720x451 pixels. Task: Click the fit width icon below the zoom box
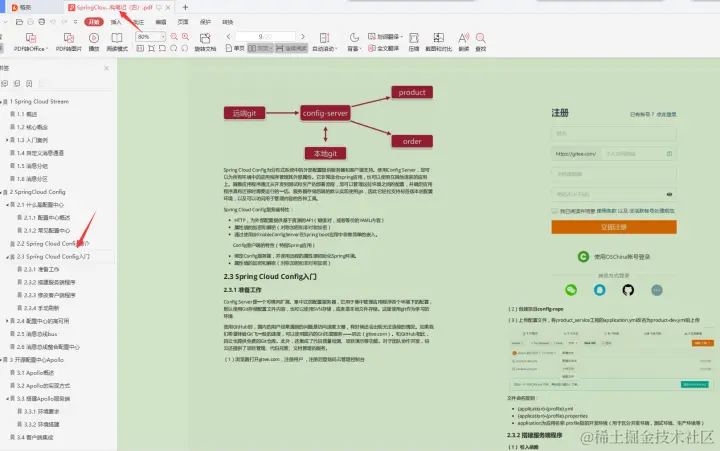[162, 48]
